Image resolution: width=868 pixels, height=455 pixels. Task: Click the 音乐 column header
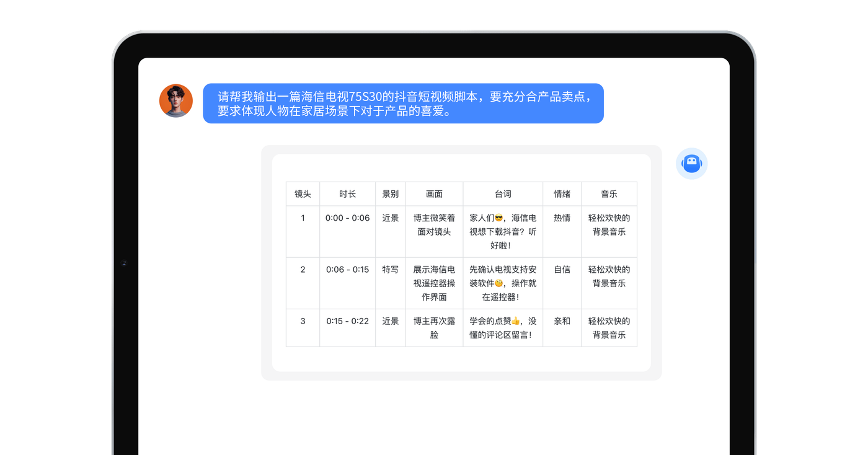coord(609,194)
